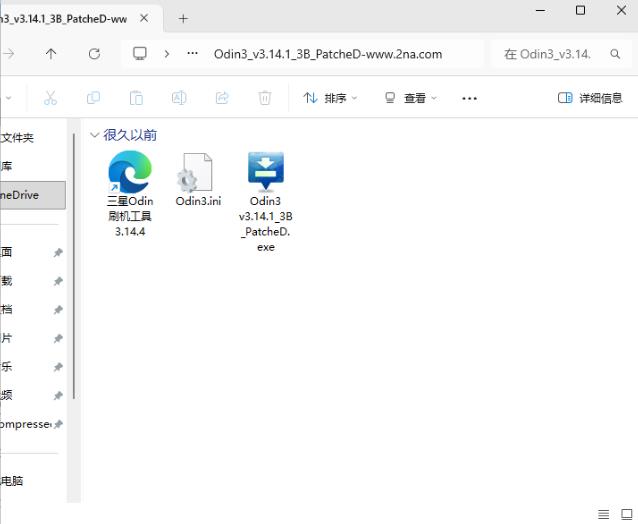Click the search magnifier icon

[x=615, y=54]
